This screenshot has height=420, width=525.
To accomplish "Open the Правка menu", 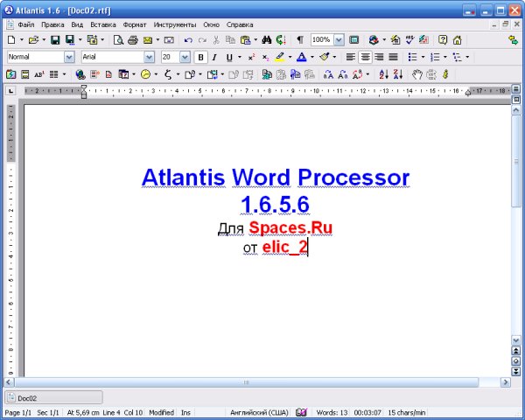I will click(52, 24).
